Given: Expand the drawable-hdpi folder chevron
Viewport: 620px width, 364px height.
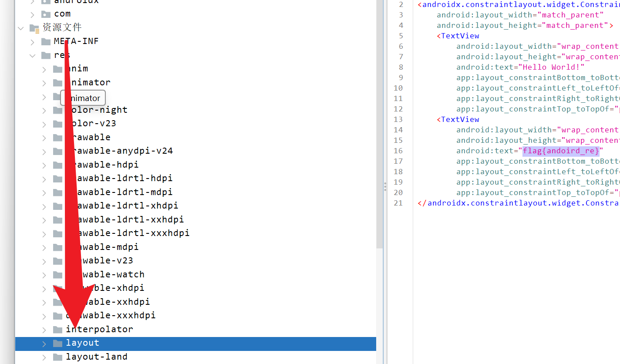Looking at the screenshot, I should [x=44, y=165].
